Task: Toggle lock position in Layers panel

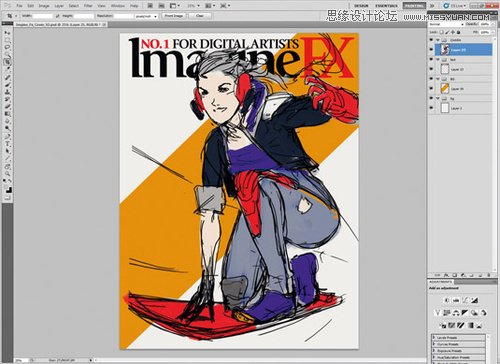Action: 453,32
